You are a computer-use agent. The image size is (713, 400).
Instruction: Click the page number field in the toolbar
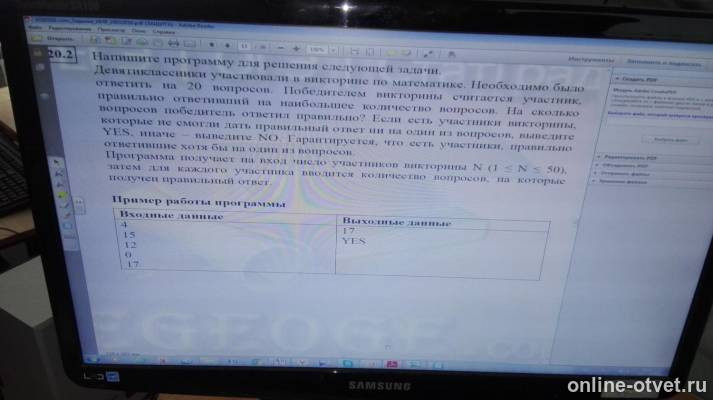tap(244, 45)
